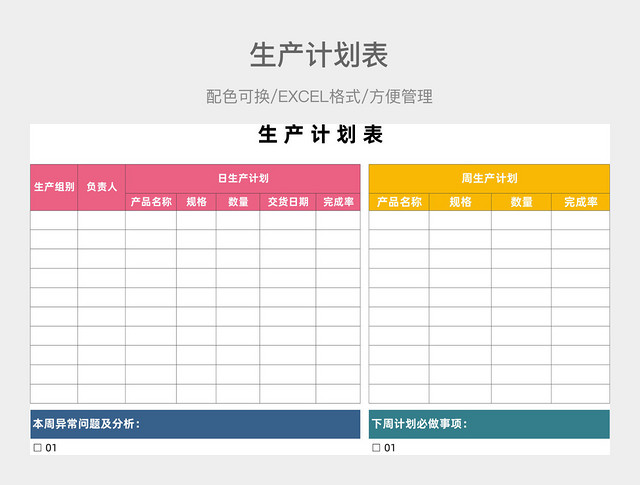Select first empty cell under weekly 完成率

(x=581, y=220)
